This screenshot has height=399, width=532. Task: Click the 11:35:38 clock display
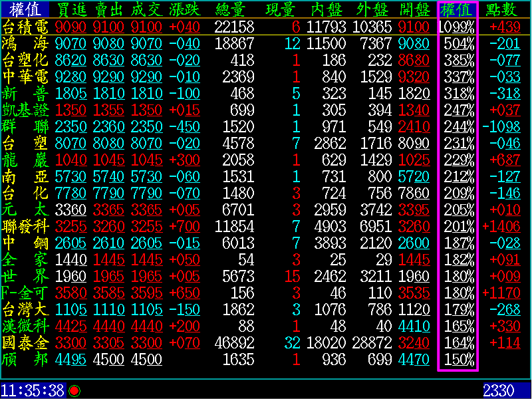(x=33, y=390)
